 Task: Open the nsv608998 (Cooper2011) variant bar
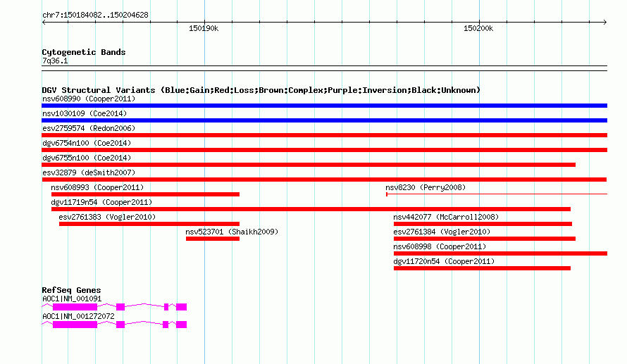[500, 253]
